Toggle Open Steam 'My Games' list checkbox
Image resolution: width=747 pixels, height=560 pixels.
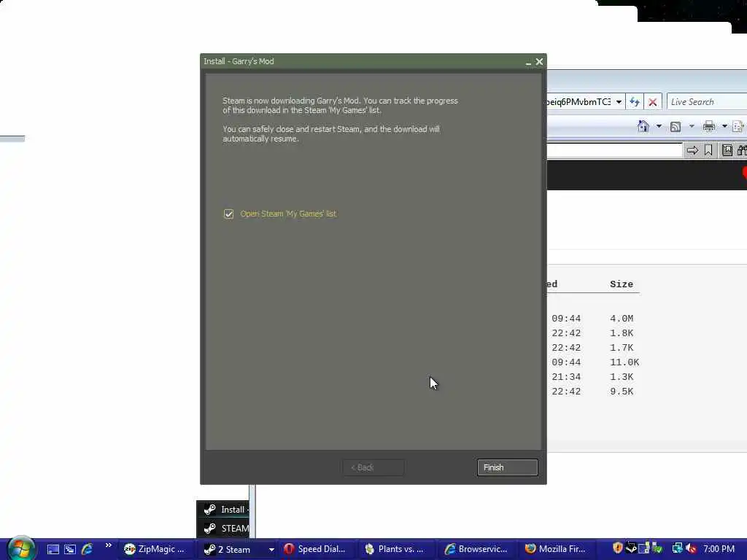point(228,214)
